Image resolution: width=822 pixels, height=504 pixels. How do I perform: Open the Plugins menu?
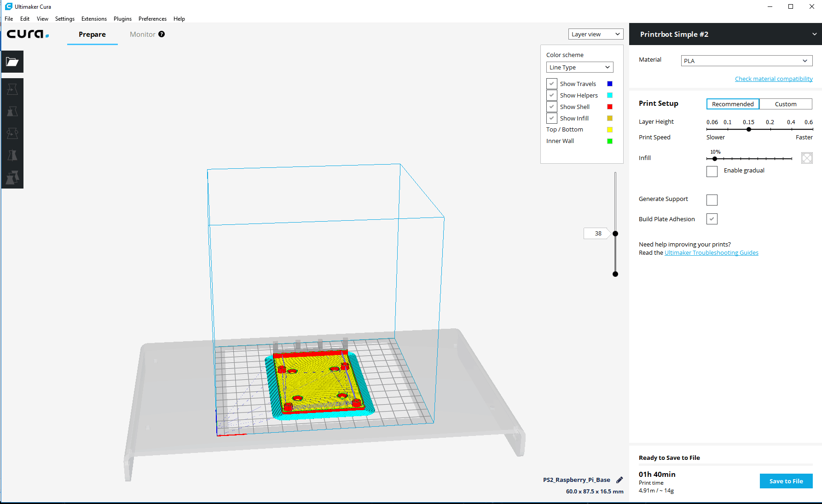coord(122,19)
